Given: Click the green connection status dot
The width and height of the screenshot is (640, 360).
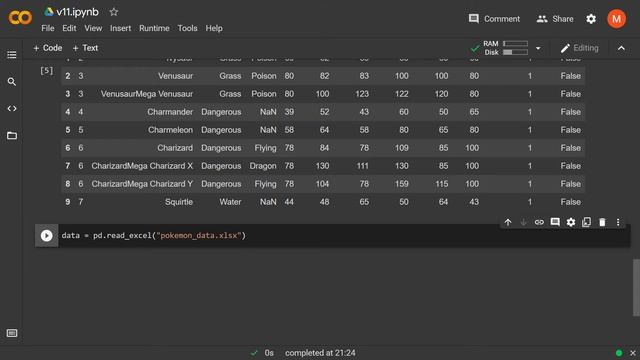Looking at the screenshot, I should tap(619, 353).
